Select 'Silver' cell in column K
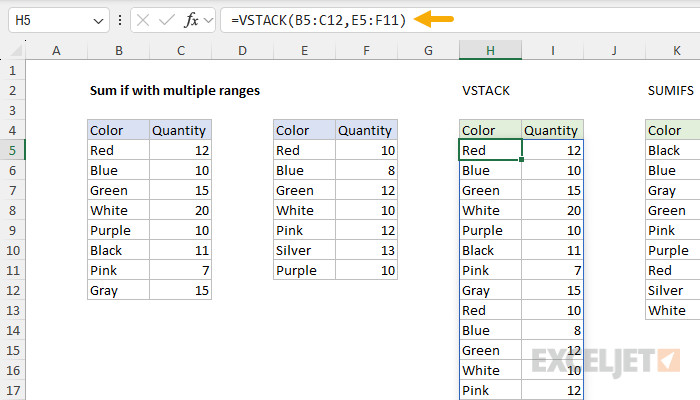This screenshot has width=700, height=400. pos(673,291)
